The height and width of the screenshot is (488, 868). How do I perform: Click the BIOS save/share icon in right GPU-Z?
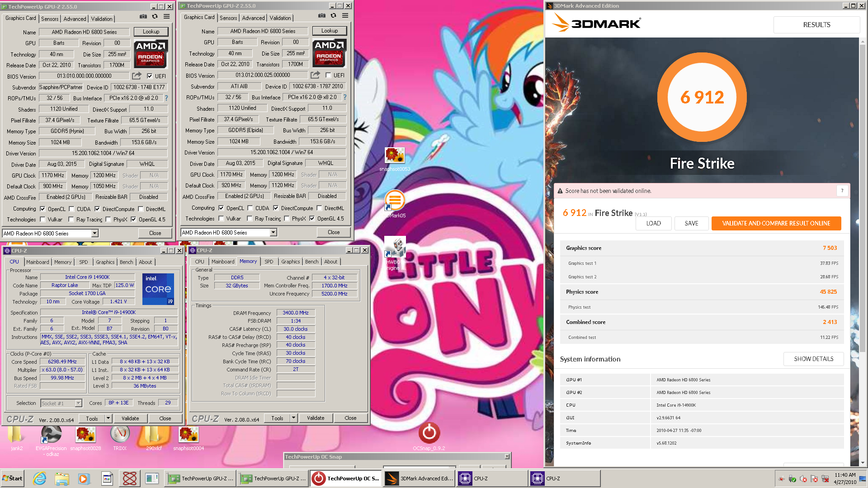(316, 75)
